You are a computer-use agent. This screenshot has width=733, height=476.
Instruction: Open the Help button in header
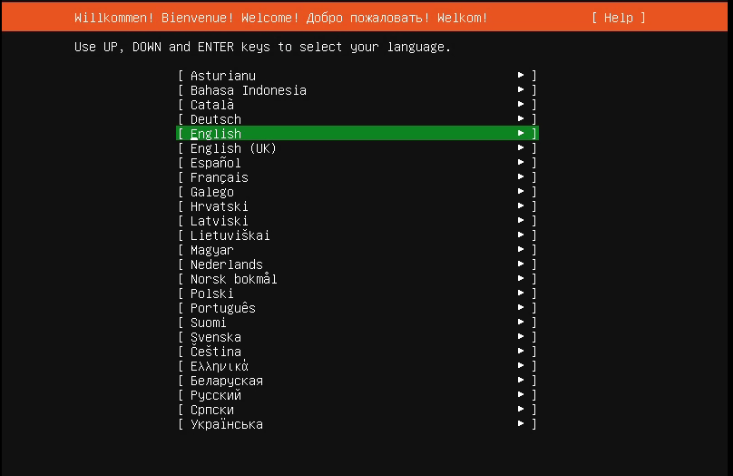[618, 18]
